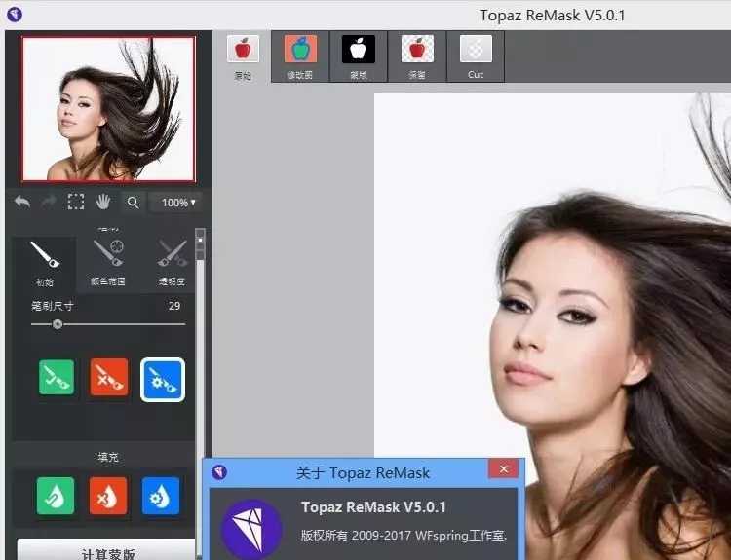This screenshot has width=731, height=560.
Task: Click the Topaz logo in title bar
Action: point(15,15)
